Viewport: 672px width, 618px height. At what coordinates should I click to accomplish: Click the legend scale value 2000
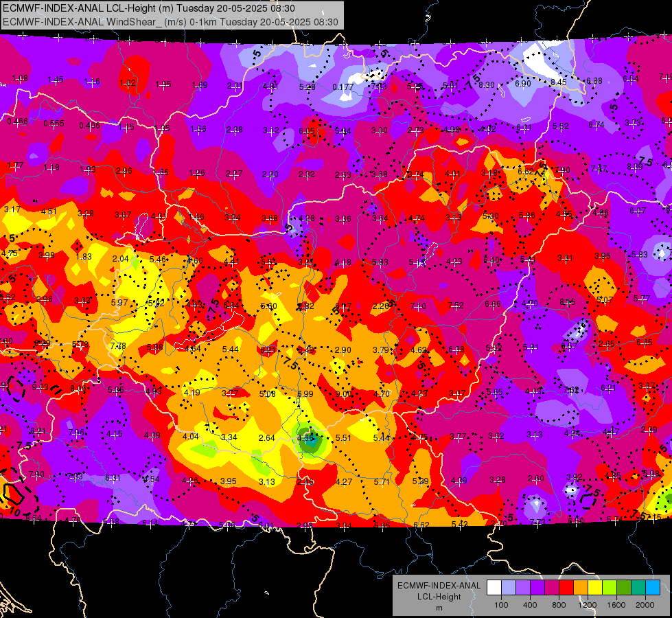645,605
